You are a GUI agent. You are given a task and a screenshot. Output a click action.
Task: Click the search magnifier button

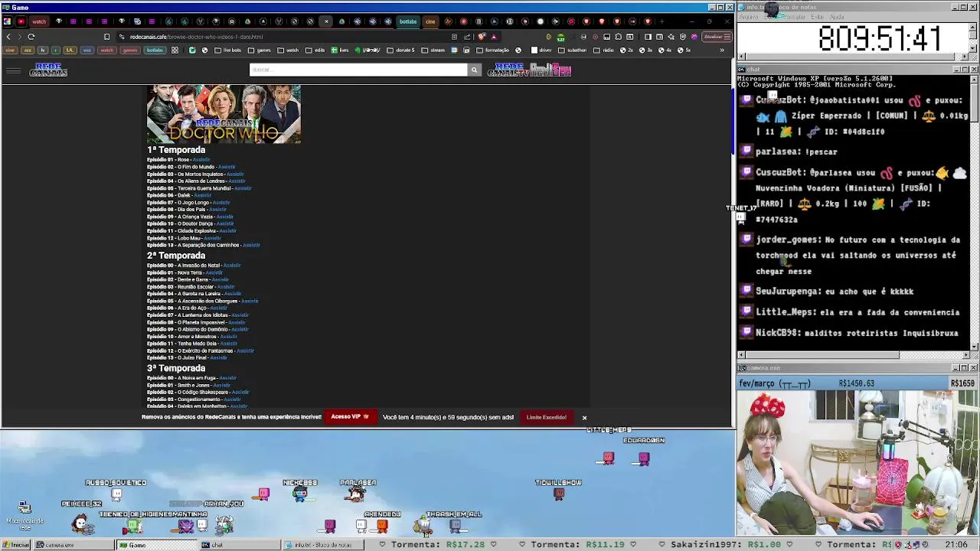pos(474,70)
